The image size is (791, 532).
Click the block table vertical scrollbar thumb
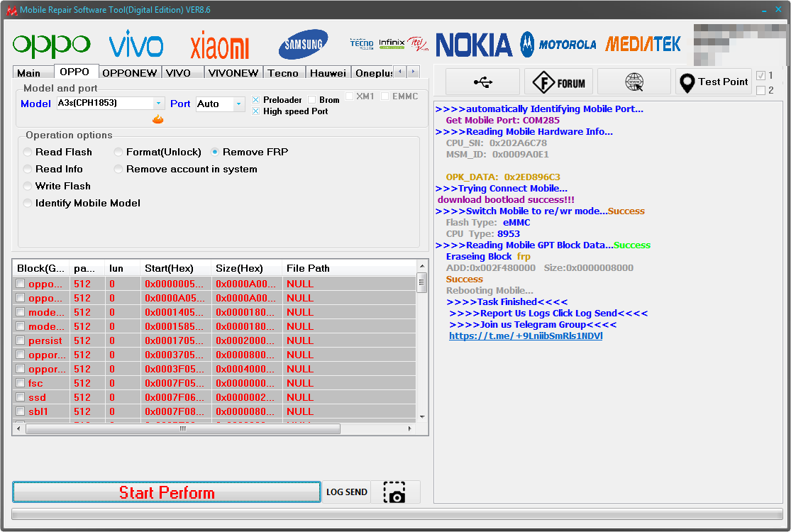(421, 282)
